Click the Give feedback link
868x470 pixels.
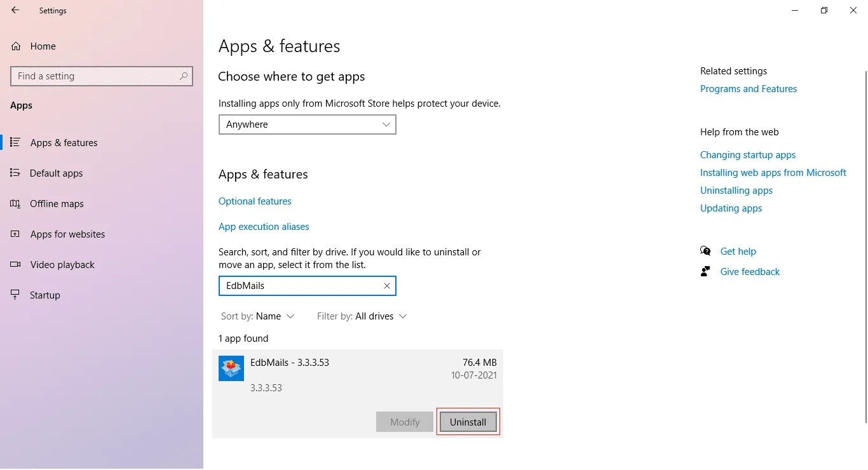click(x=750, y=272)
